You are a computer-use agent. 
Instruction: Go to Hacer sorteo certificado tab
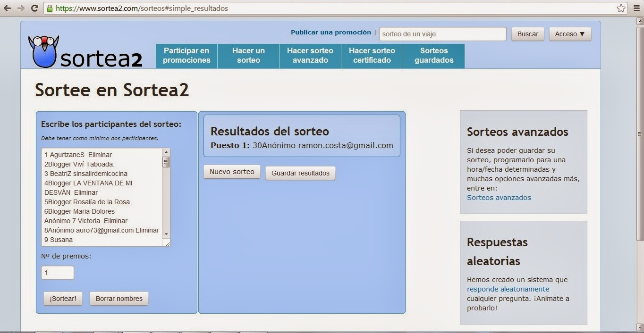372,56
